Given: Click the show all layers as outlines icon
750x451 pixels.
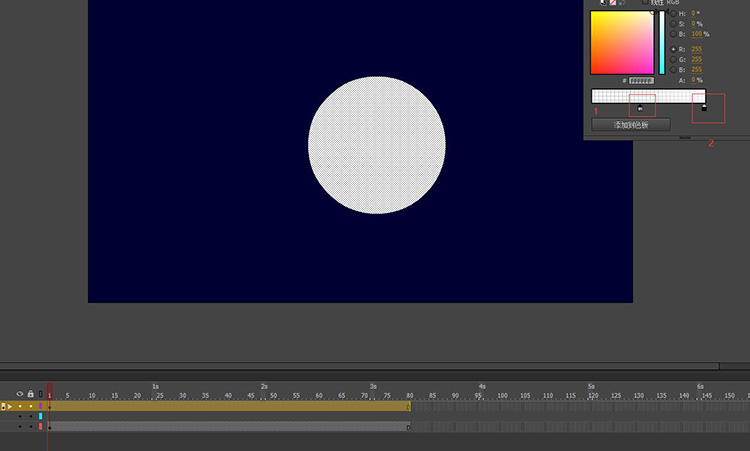Looking at the screenshot, I should point(41,394).
